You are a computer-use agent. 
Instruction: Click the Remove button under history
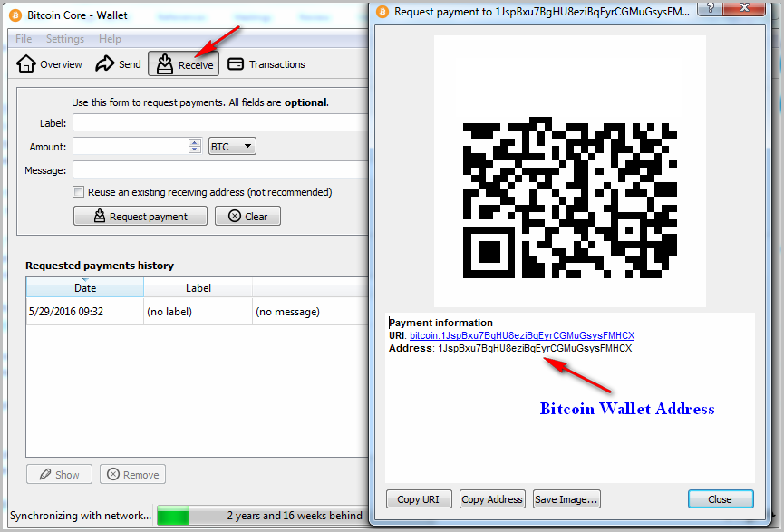(132, 474)
